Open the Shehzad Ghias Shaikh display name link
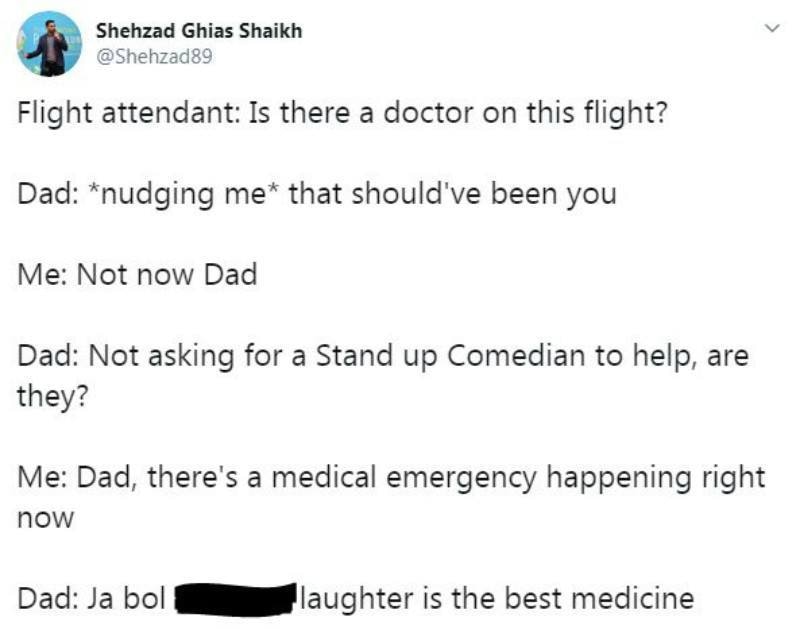Viewport: 800px width, 629px height. tap(199, 31)
